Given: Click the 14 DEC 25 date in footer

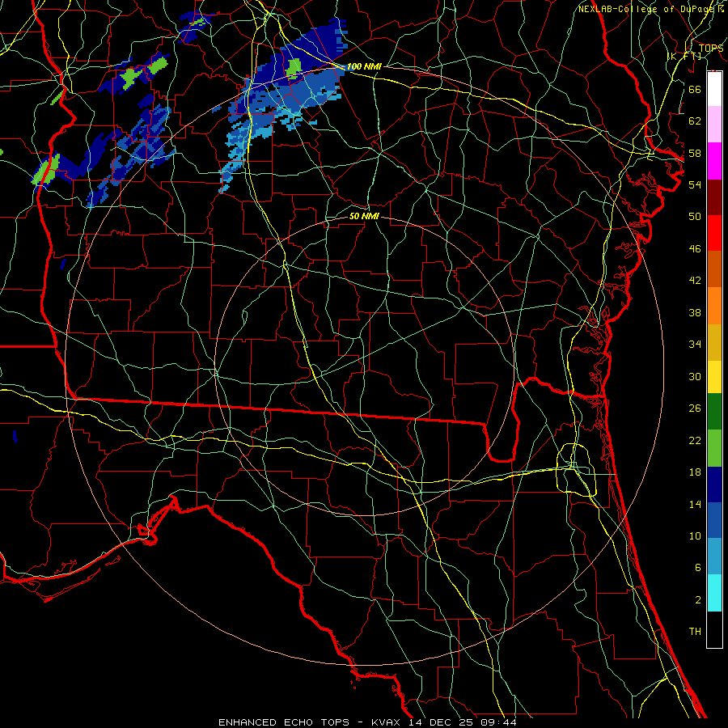Looking at the screenshot, I should click(441, 722).
